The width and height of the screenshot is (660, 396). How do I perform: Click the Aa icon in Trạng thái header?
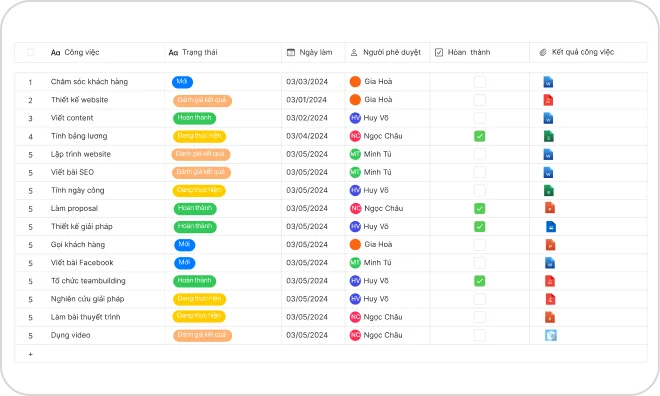point(173,53)
